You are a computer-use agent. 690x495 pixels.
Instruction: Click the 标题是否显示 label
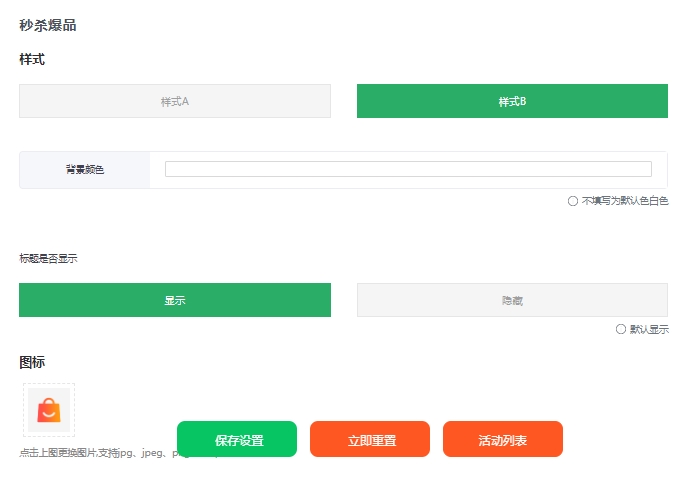click(x=48, y=258)
